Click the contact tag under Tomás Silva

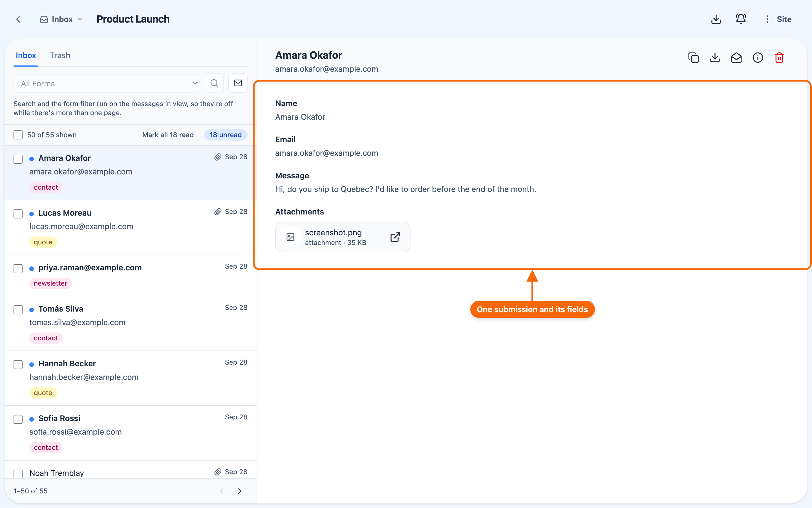[46, 338]
